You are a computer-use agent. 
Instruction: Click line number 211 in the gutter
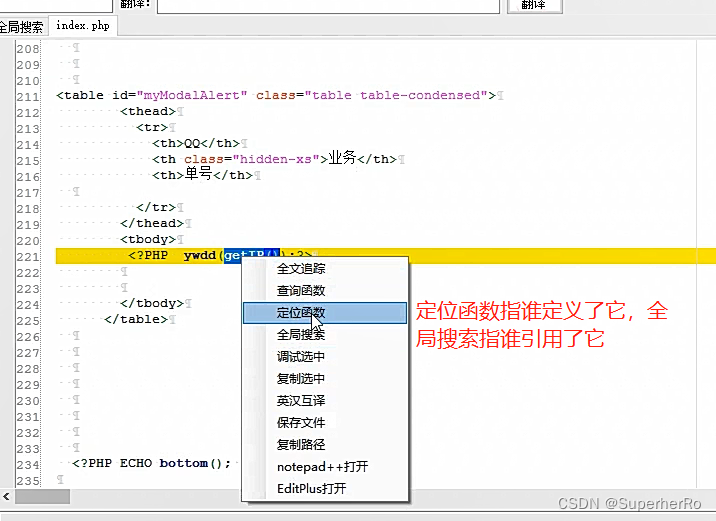28,97
